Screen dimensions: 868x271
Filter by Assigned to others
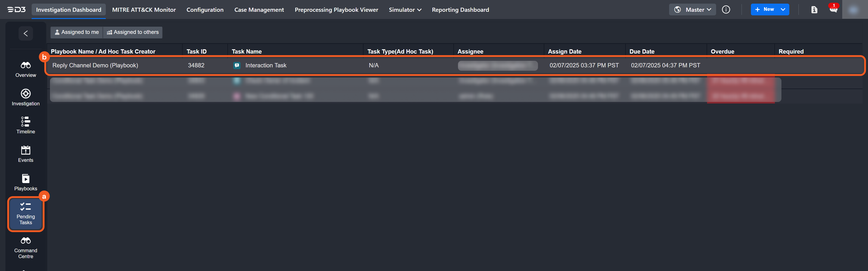(133, 32)
